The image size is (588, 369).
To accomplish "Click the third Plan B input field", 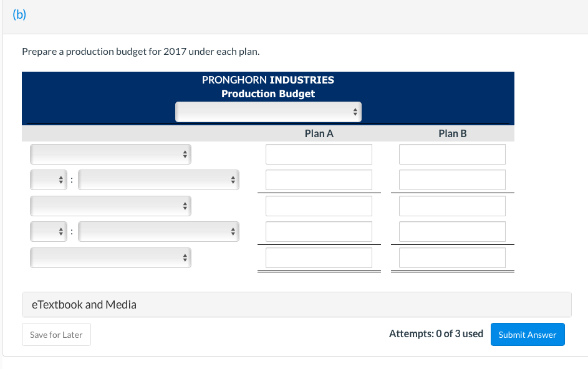I will [x=452, y=206].
